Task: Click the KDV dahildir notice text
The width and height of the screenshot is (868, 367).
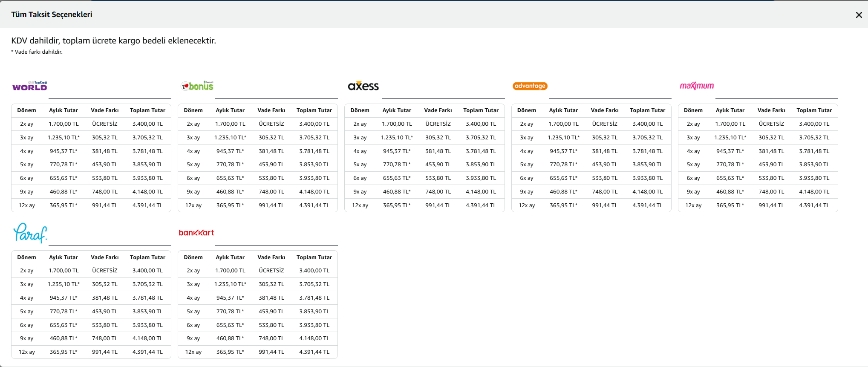Action: click(114, 40)
